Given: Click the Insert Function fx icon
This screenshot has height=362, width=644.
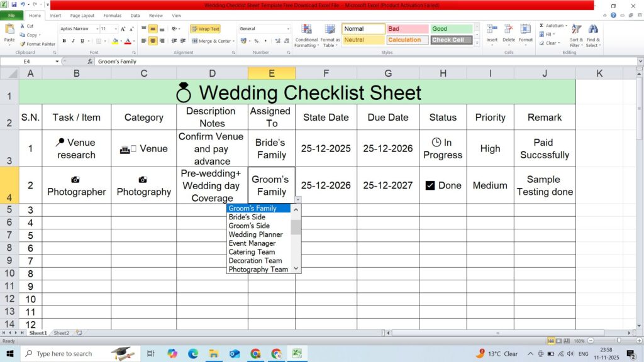Looking at the screenshot, I should click(91, 62).
